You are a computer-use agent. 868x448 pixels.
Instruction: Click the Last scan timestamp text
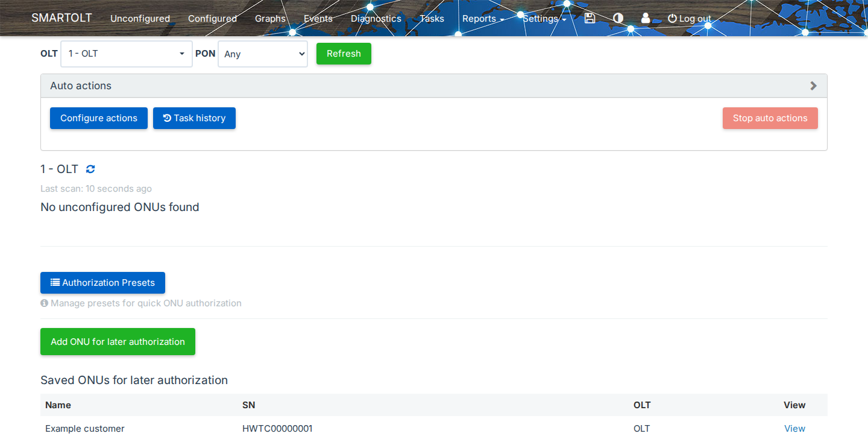coord(96,189)
